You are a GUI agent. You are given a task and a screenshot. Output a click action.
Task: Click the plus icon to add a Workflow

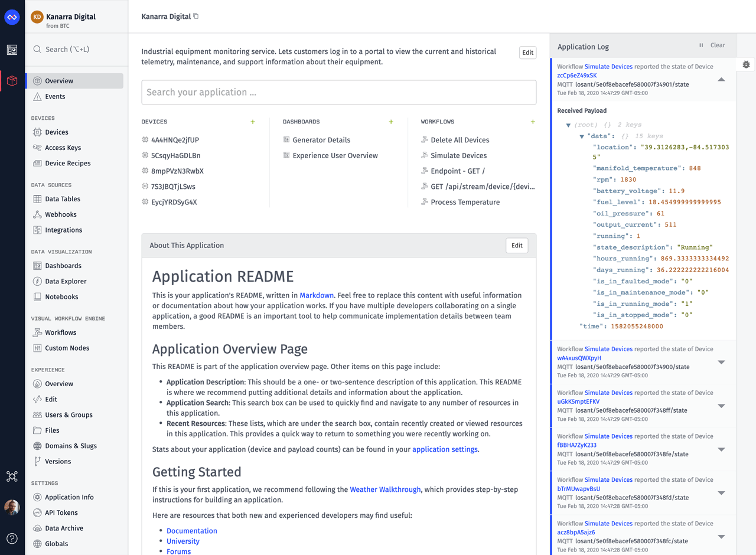pos(533,122)
